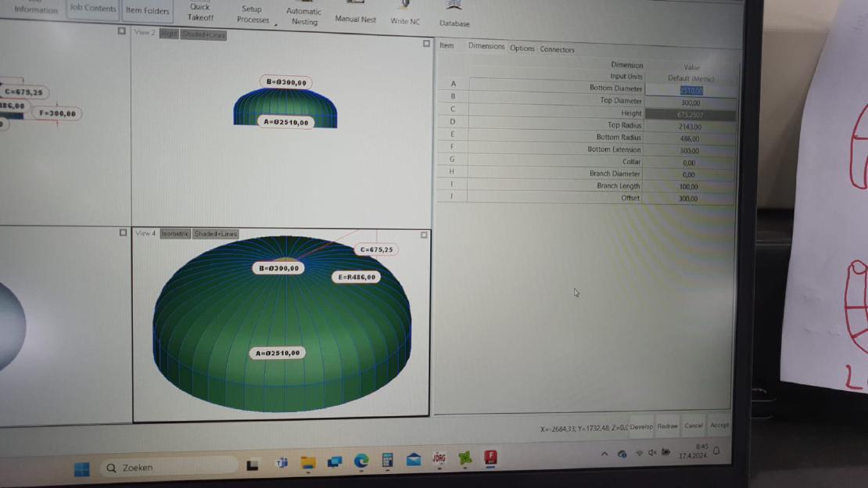The width and height of the screenshot is (868, 488).
Task: Edit the Branch Length value 100,00
Action: (x=689, y=187)
